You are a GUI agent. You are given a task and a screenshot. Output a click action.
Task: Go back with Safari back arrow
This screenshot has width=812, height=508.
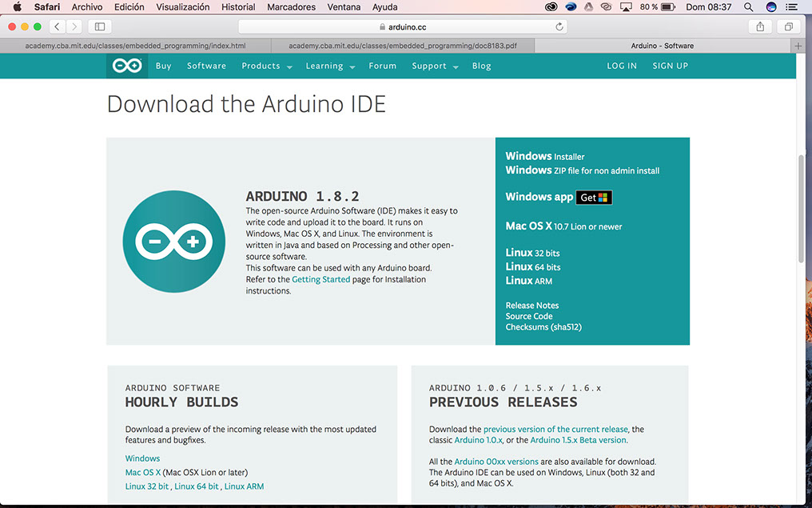coord(57,26)
